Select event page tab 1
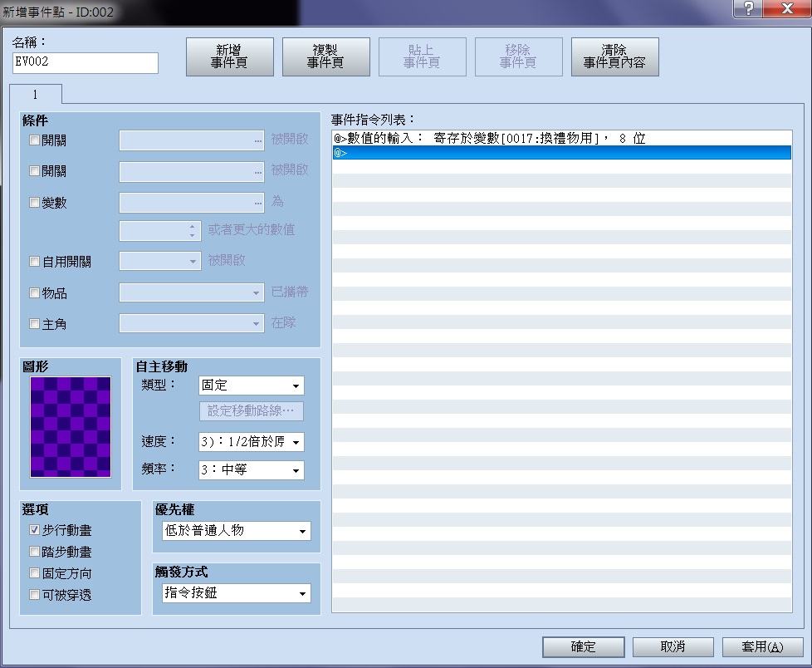 35,95
